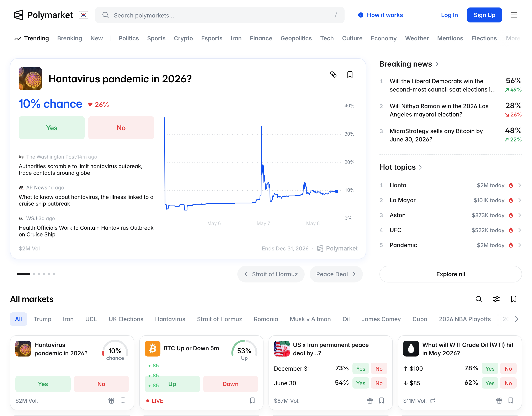Click the gift icon on WTI Crude Oil card
This screenshot has height=416, width=532.
[x=499, y=400]
